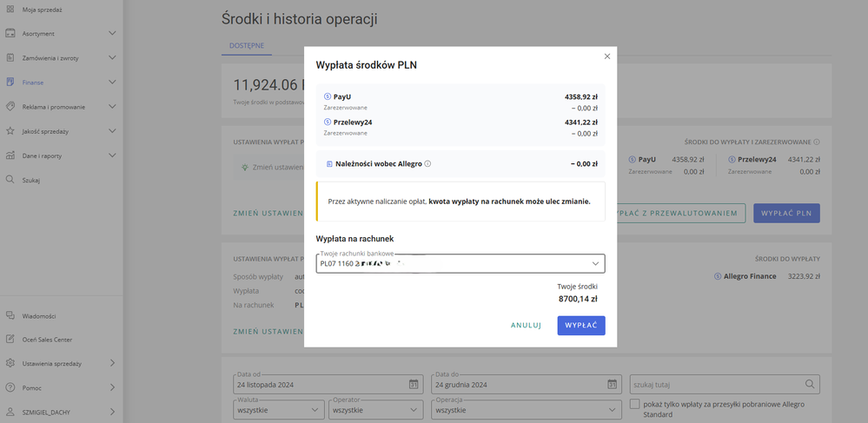Click info icon next to Należności wobec Allegro
This screenshot has width=868, height=423.
[427, 163]
